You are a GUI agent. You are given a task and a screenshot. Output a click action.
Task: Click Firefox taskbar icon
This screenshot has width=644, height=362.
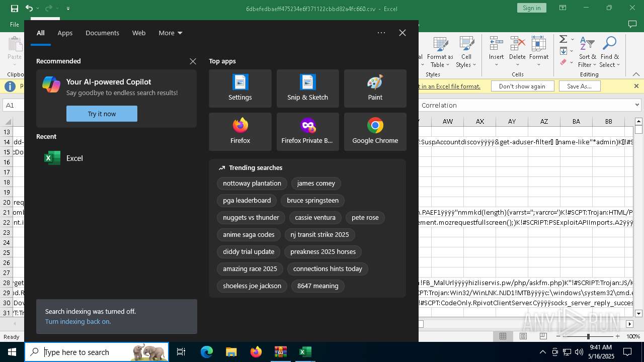coord(256,352)
